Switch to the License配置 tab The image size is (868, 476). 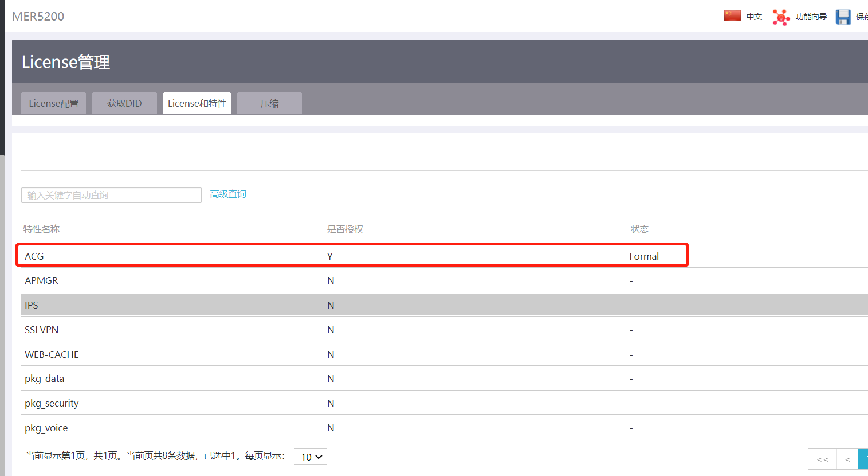coord(54,103)
